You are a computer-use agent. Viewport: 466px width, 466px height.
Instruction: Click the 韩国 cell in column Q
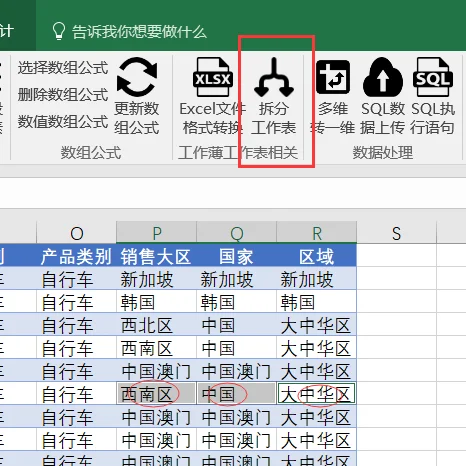click(x=236, y=302)
